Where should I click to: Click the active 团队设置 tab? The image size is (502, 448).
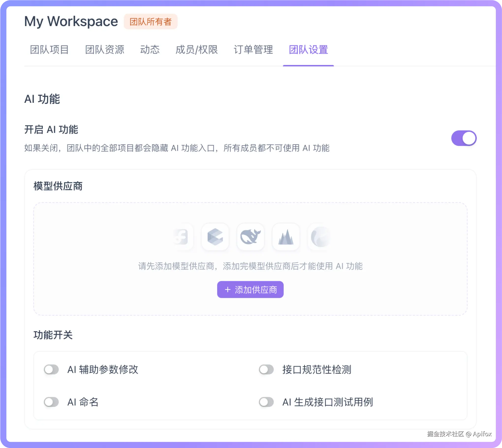(x=308, y=50)
